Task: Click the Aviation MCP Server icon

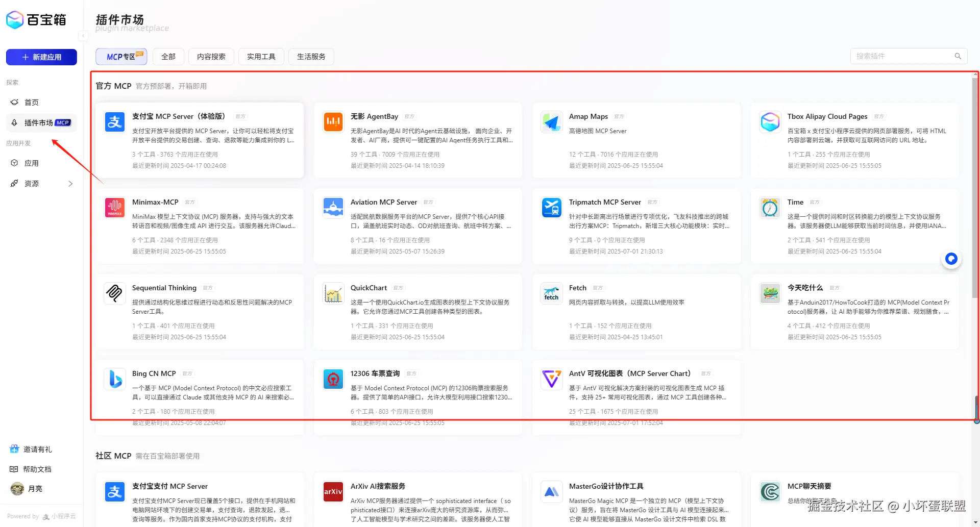Action: point(333,208)
